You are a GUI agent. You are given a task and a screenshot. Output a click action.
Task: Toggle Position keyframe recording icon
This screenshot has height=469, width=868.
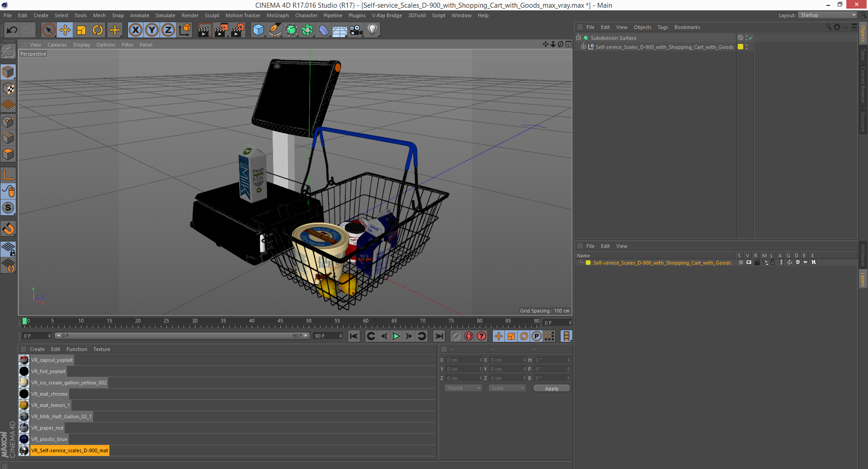tap(499, 336)
